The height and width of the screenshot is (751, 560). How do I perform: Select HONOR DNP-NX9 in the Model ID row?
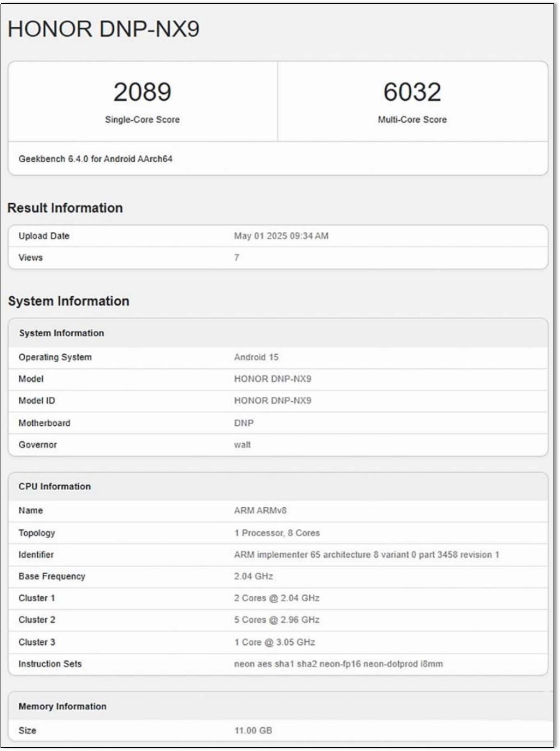coord(273,401)
